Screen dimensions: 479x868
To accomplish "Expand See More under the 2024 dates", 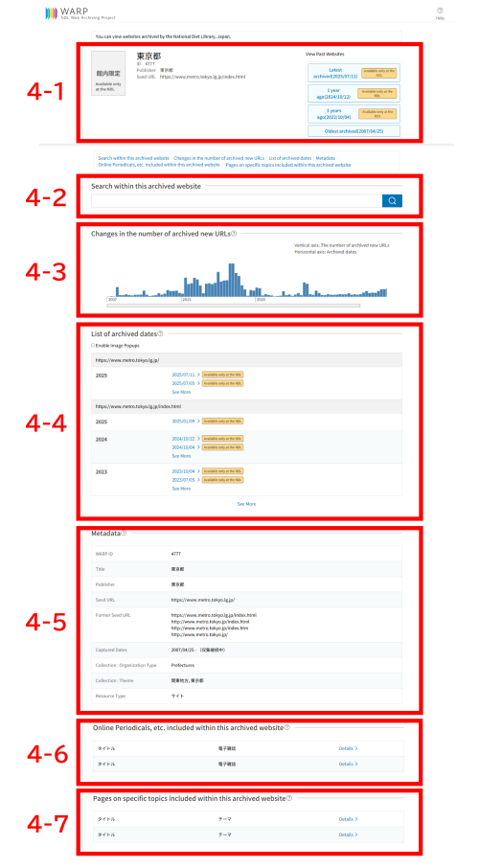I will point(181,456).
